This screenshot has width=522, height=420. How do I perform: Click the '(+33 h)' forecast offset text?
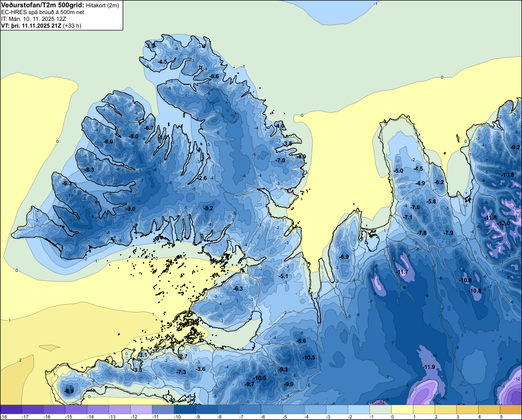pos(72,26)
